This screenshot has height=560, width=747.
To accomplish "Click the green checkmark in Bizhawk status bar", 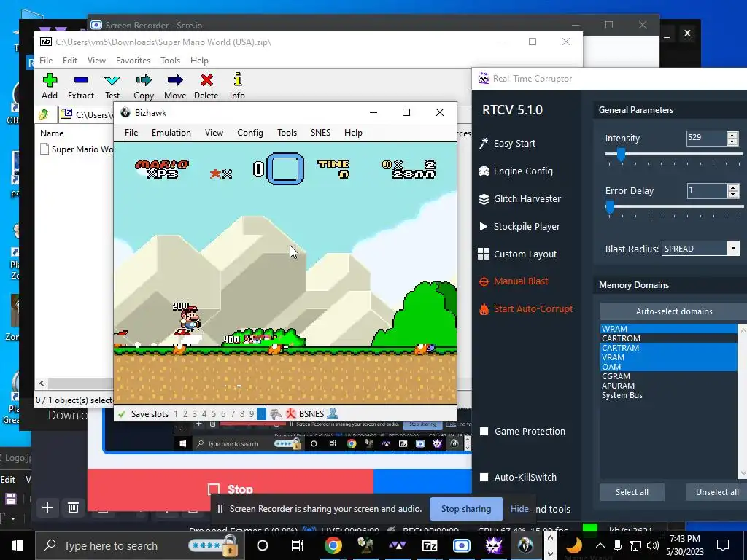I will pos(122,414).
